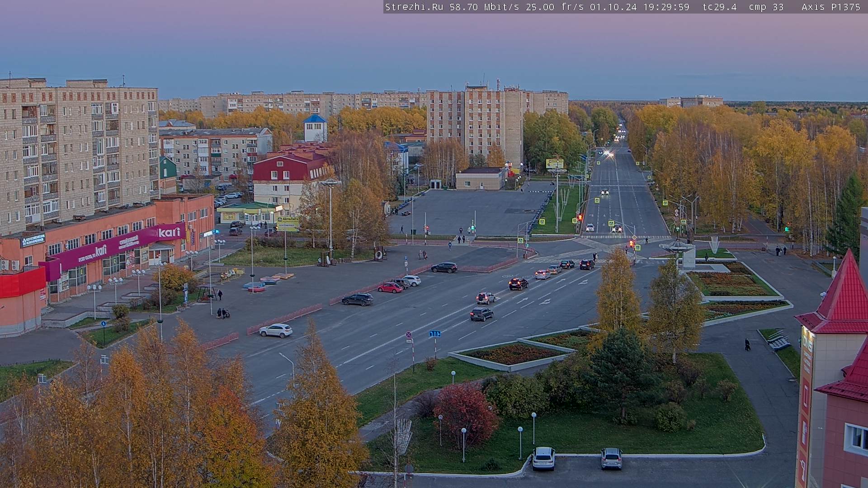Click the 25.00 fr/s frame rate text

tap(555, 7)
